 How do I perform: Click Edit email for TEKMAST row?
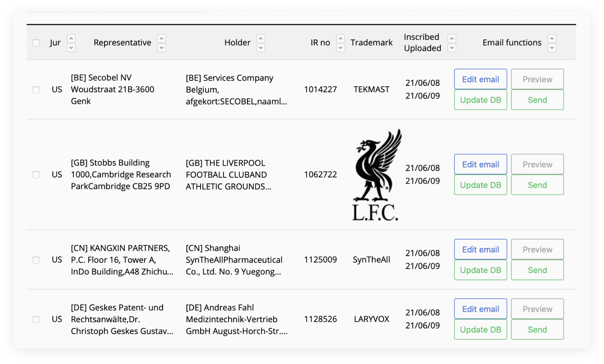(481, 79)
